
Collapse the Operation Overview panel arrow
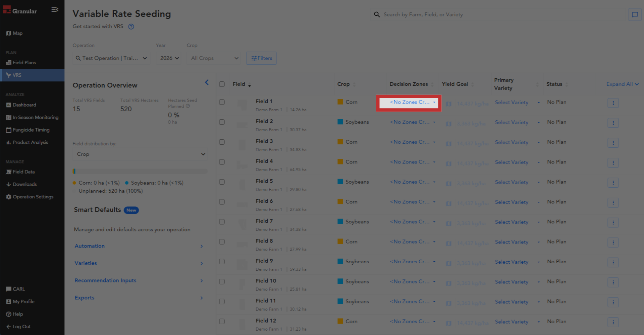pyautogui.click(x=207, y=82)
